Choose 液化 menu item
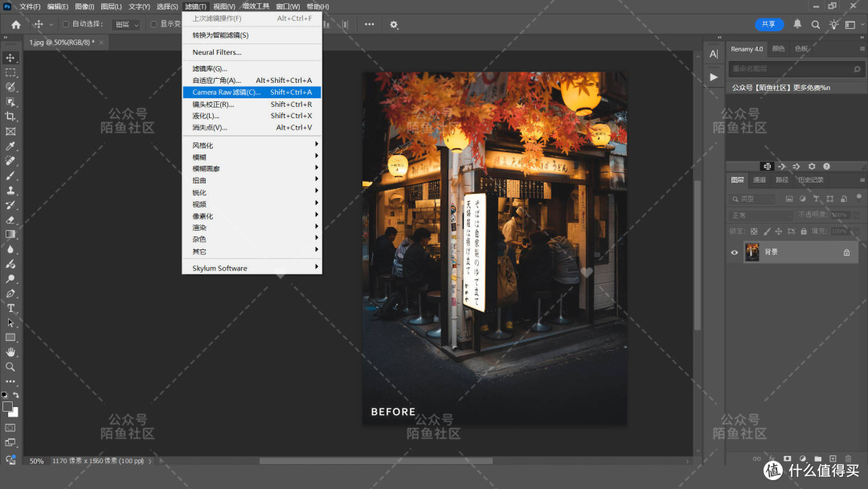The image size is (868, 489). [x=252, y=116]
